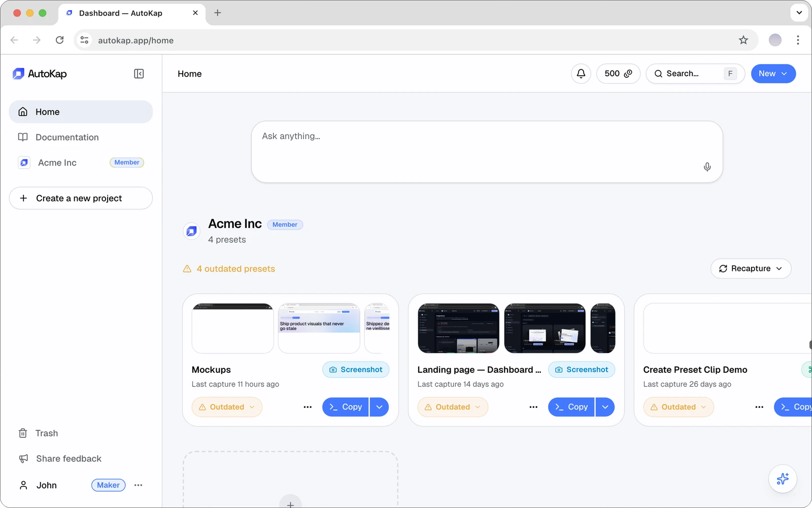812x508 pixels.
Task: Click Screenshot badge on Landing page card
Action: (x=582, y=370)
